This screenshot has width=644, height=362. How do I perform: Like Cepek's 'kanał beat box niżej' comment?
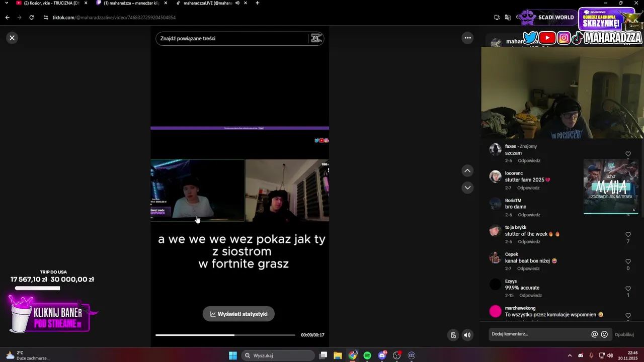[628, 261]
